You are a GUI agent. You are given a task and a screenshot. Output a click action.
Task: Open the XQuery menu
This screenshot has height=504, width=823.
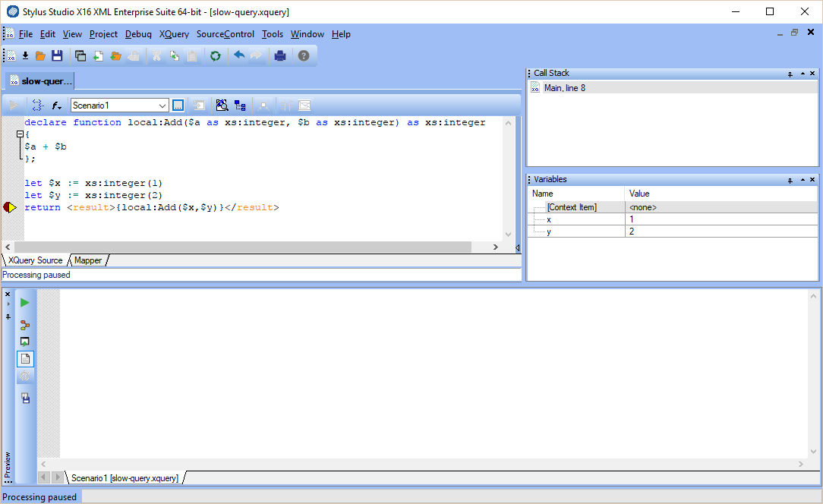pyautogui.click(x=174, y=34)
